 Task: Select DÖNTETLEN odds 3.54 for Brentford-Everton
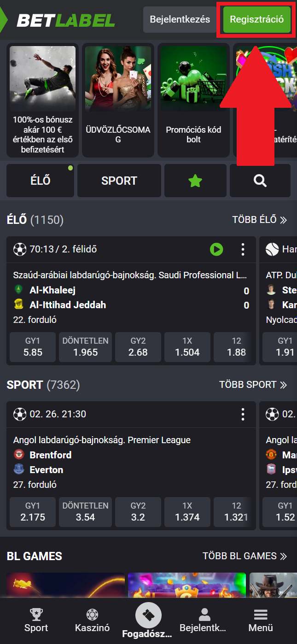pos(85,512)
